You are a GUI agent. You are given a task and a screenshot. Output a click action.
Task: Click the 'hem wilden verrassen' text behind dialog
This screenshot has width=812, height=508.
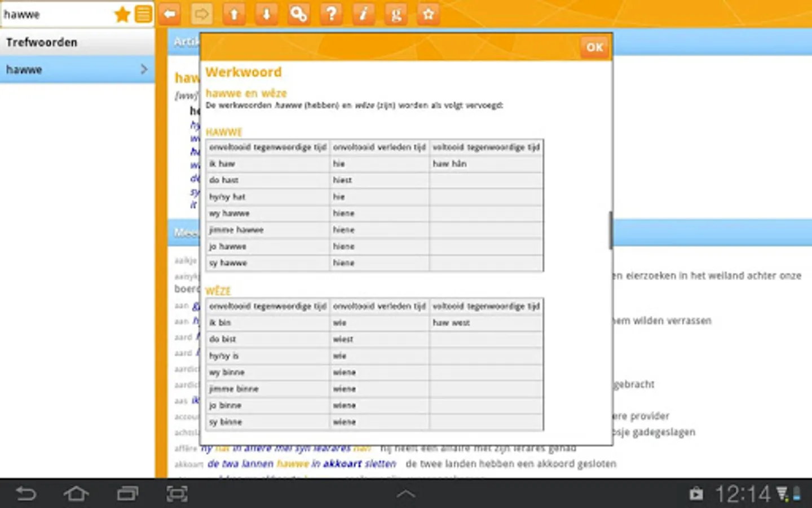click(x=663, y=321)
